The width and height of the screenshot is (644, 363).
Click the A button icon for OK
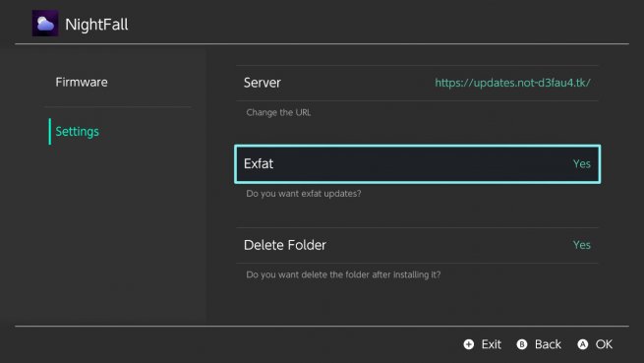[582, 344]
